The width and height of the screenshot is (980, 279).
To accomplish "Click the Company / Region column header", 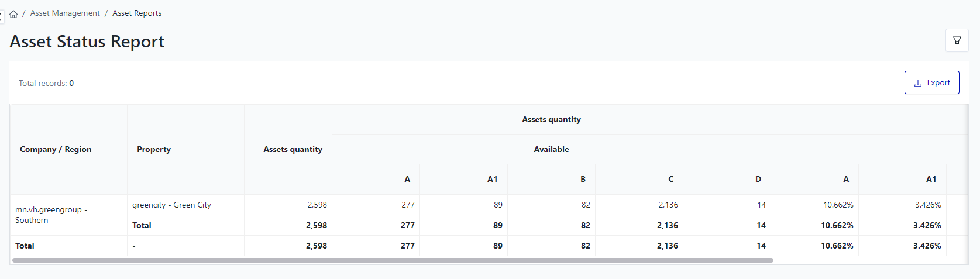I will point(56,149).
